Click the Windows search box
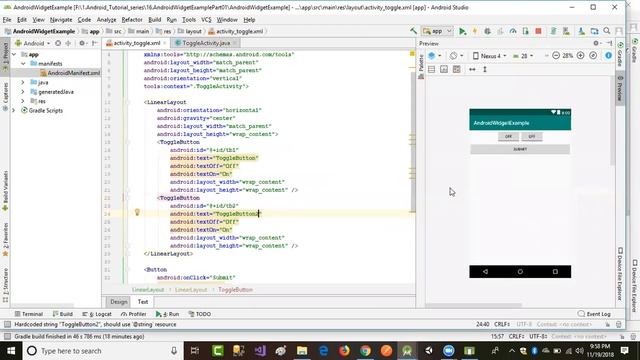640x360 pixels. (102, 351)
